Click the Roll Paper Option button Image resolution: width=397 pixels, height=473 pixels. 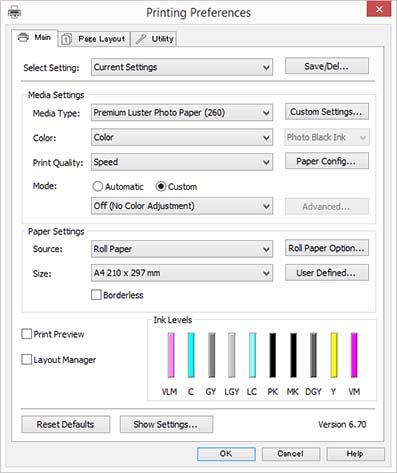327,248
